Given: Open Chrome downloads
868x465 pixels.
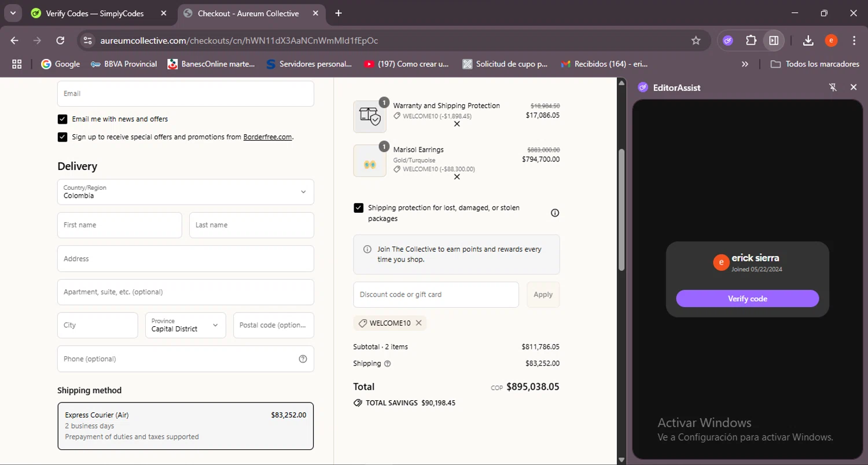Looking at the screenshot, I should [x=808, y=40].
